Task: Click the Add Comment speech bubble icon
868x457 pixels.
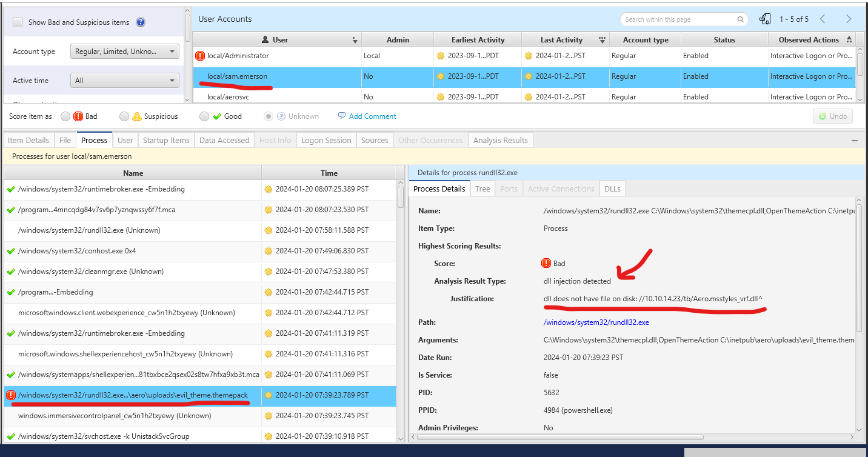Action: [x=342, y=116]
